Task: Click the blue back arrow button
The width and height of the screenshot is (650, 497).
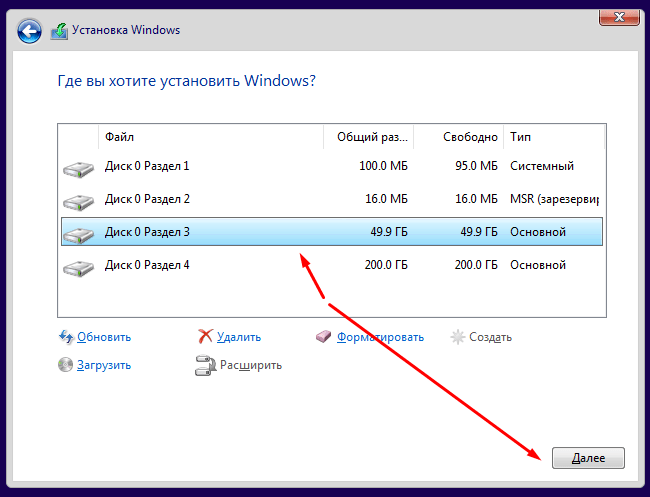Action: (29, 31)
